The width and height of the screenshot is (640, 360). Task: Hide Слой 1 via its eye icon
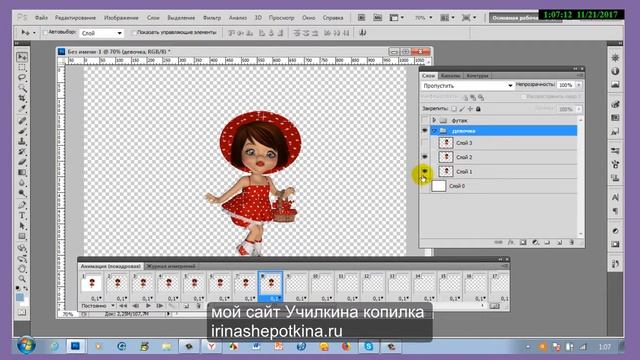click(425, 171)
